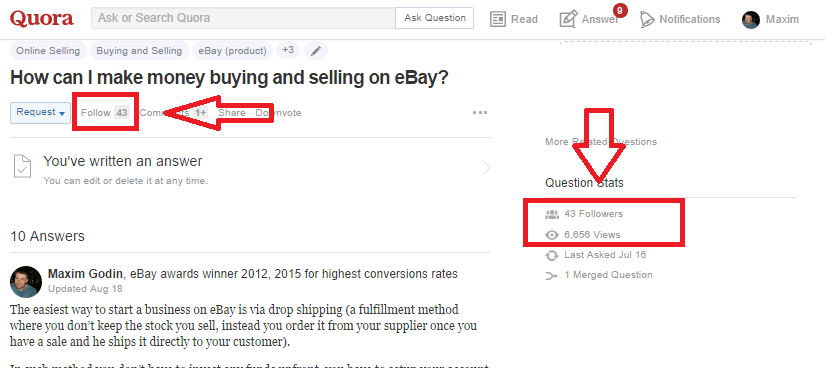Click the Ask Question button
This screenshot has height=368, width=825.
435,18
